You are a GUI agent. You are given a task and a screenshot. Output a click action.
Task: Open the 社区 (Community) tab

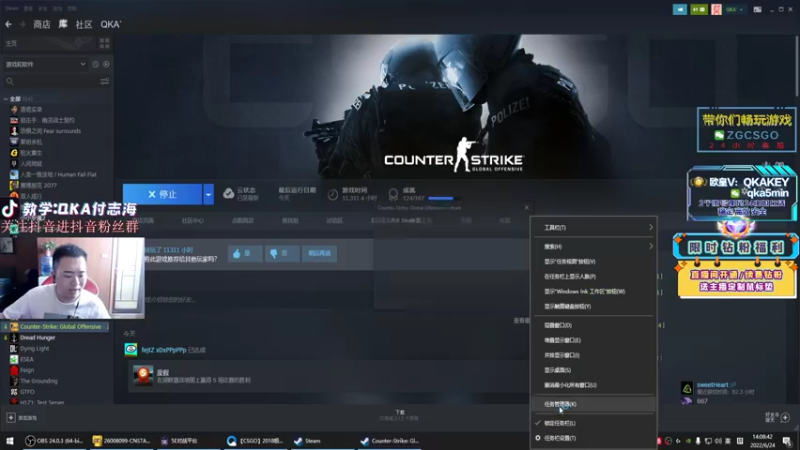84,24
